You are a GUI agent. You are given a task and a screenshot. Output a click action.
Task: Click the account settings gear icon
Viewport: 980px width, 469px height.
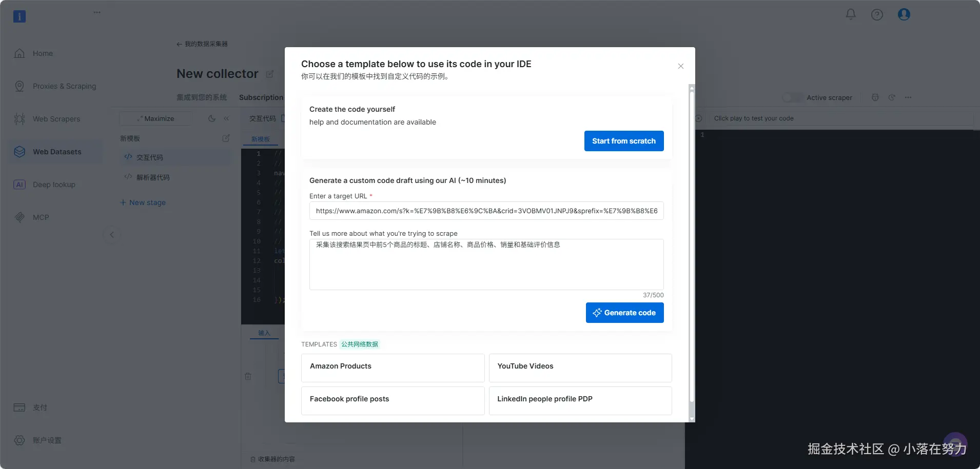[19, 440]
